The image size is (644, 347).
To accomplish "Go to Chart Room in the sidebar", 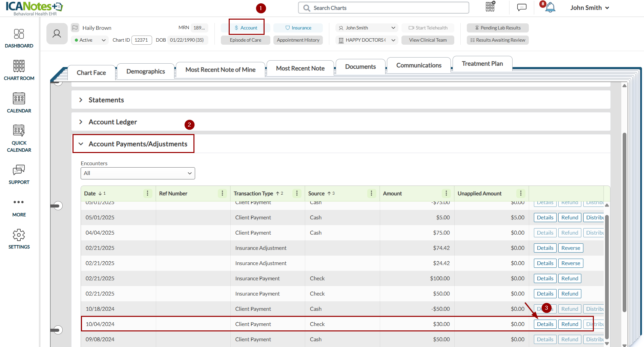I will point(19,70).
